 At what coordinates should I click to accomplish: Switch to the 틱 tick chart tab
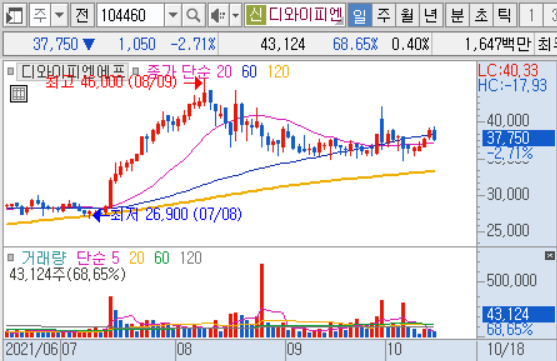point(505,15)
